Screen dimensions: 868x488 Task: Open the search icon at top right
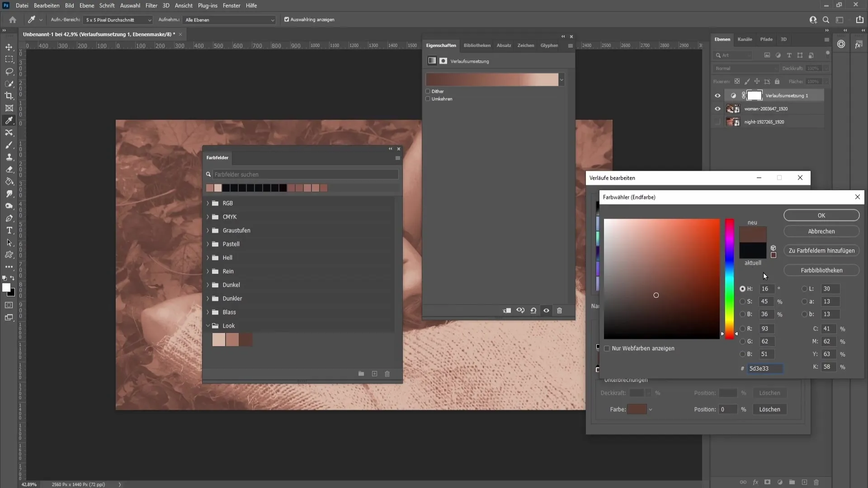pos(826,20)
